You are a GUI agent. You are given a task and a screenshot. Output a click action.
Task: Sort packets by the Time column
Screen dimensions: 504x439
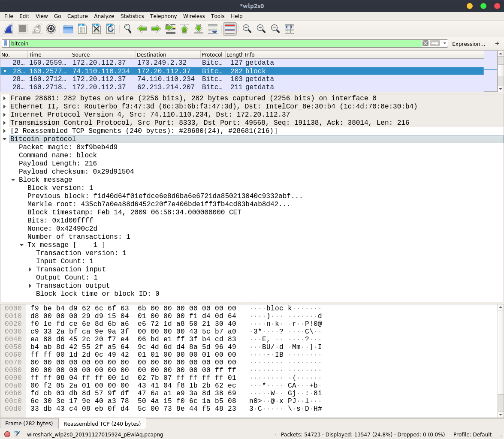49,54
